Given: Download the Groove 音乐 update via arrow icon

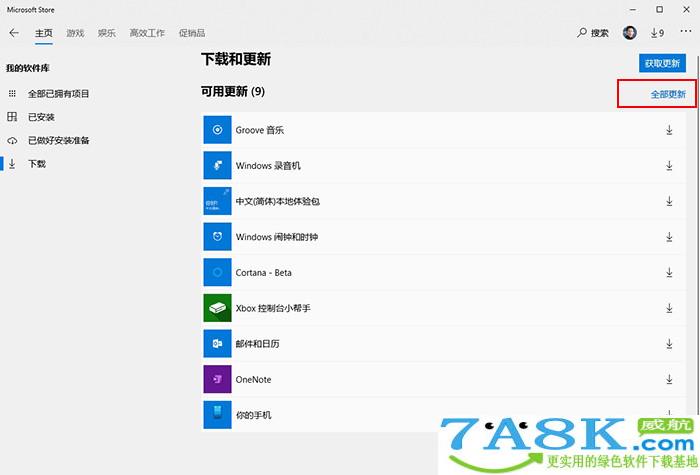Looking at the screenshot, I should tap(669, 130).
